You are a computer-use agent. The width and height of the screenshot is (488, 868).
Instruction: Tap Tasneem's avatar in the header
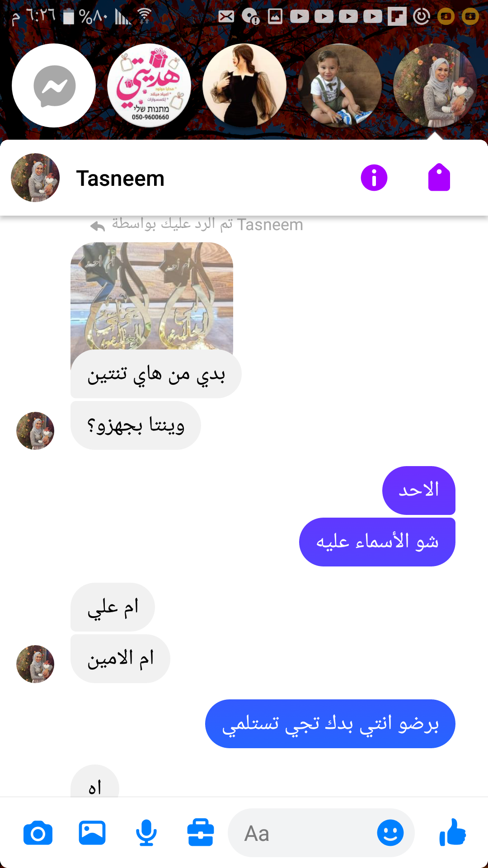click(x=35, y=178)
